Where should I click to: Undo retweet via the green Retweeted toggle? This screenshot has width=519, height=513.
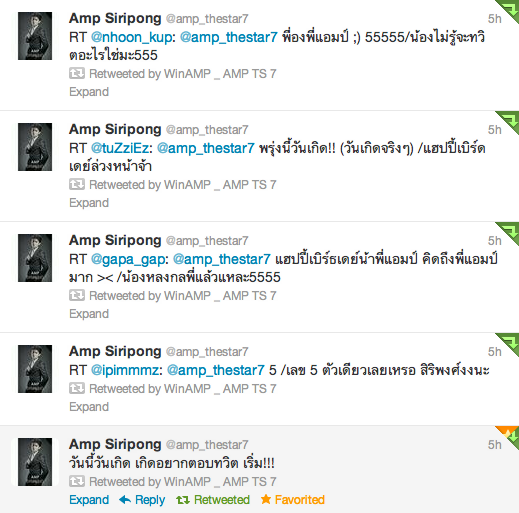point(213,500)
